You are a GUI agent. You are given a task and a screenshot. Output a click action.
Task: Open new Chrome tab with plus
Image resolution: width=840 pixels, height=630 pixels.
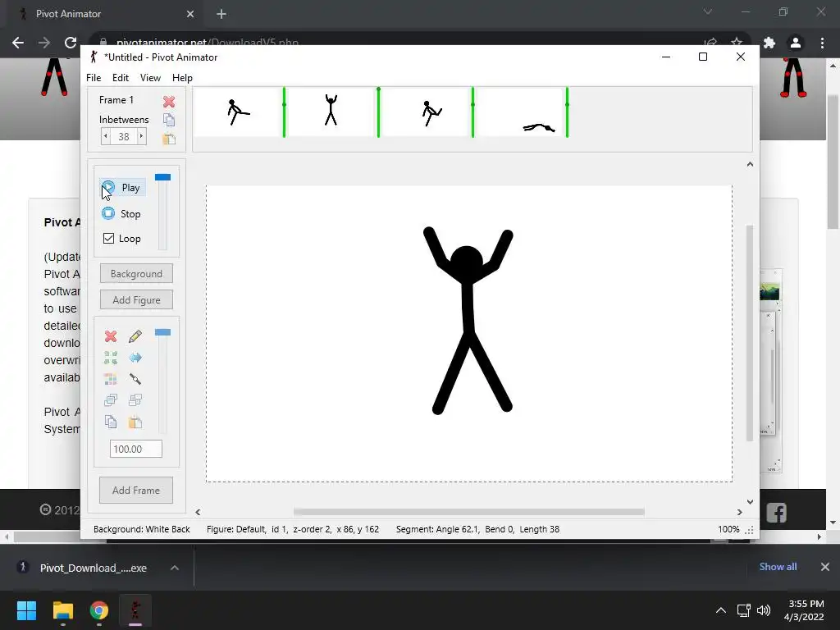tap(221, 14)
